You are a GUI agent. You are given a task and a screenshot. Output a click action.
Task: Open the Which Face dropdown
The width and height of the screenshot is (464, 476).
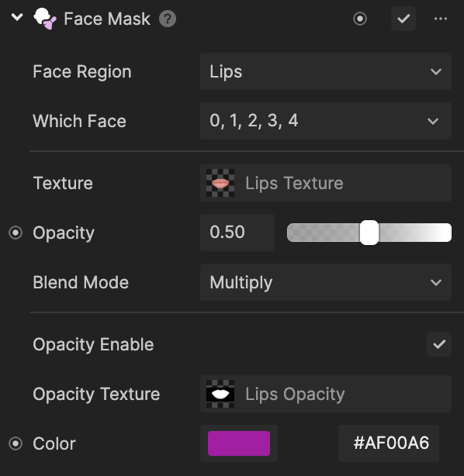[x=326, y=121]
